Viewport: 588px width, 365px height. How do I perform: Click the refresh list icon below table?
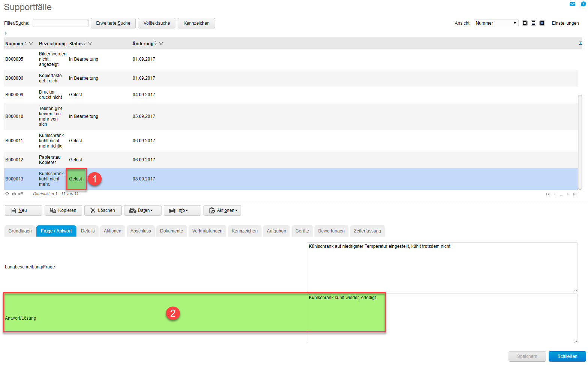point(7,194)
